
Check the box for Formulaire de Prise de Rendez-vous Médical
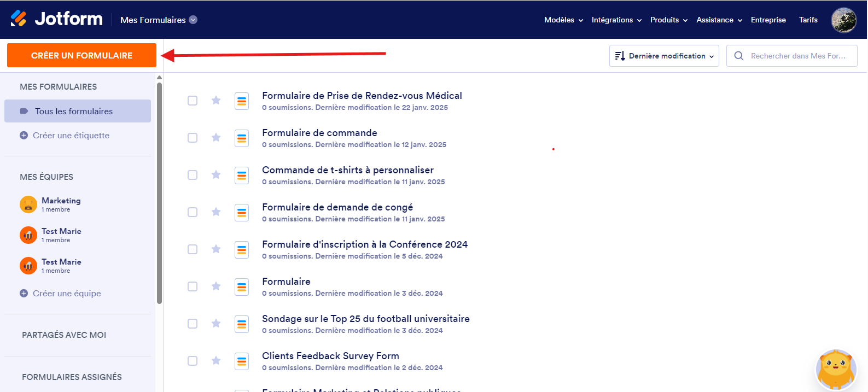[x=193, y=101]
